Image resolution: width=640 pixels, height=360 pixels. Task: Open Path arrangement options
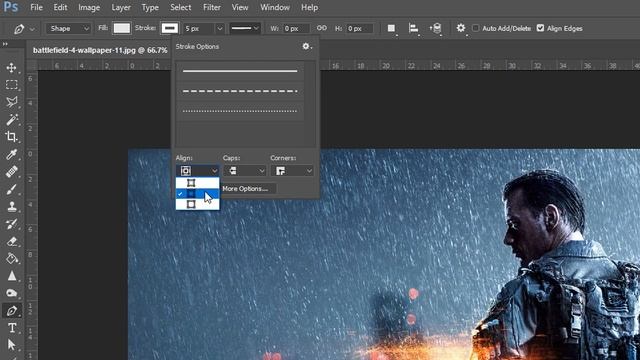(x=436, y=29)
